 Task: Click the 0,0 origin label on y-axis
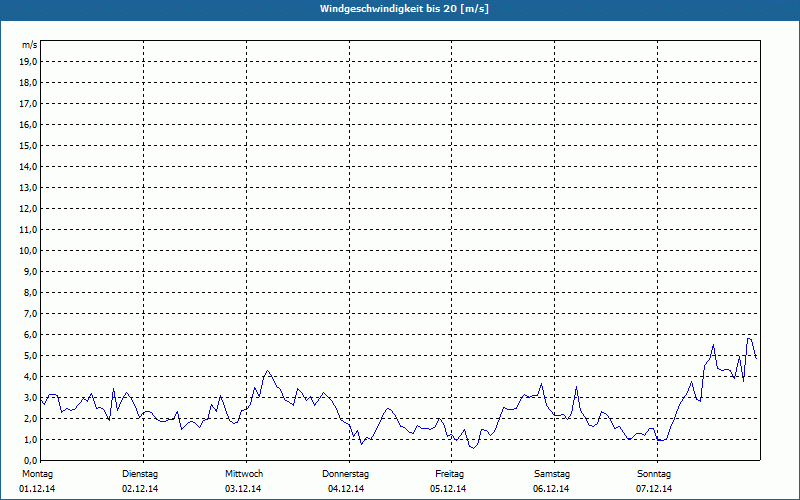pos(30,460)
